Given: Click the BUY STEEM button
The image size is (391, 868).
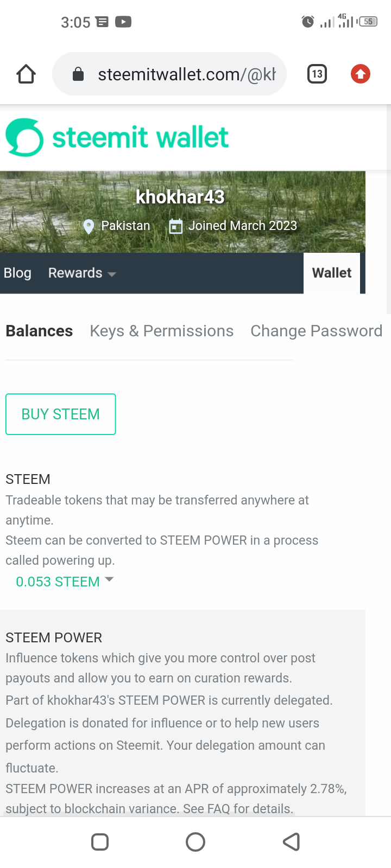Looking at the screenshot, I should (61, 414).
